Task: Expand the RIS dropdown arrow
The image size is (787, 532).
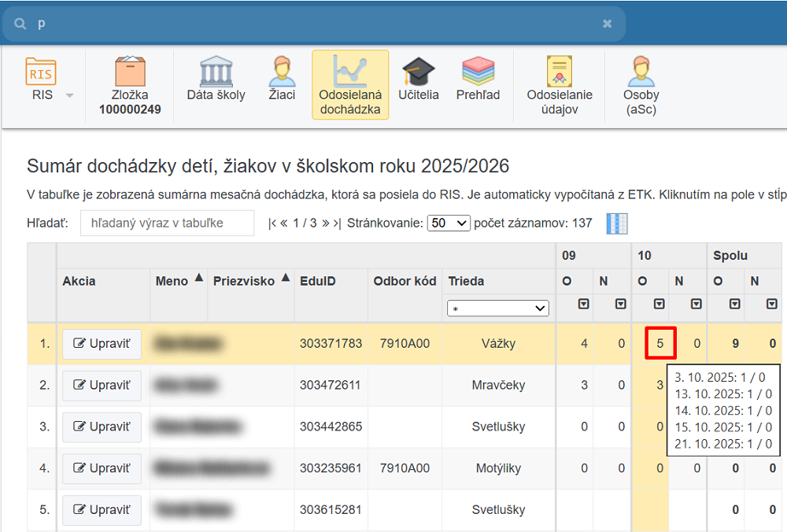Action: click(x=69, y=95)
